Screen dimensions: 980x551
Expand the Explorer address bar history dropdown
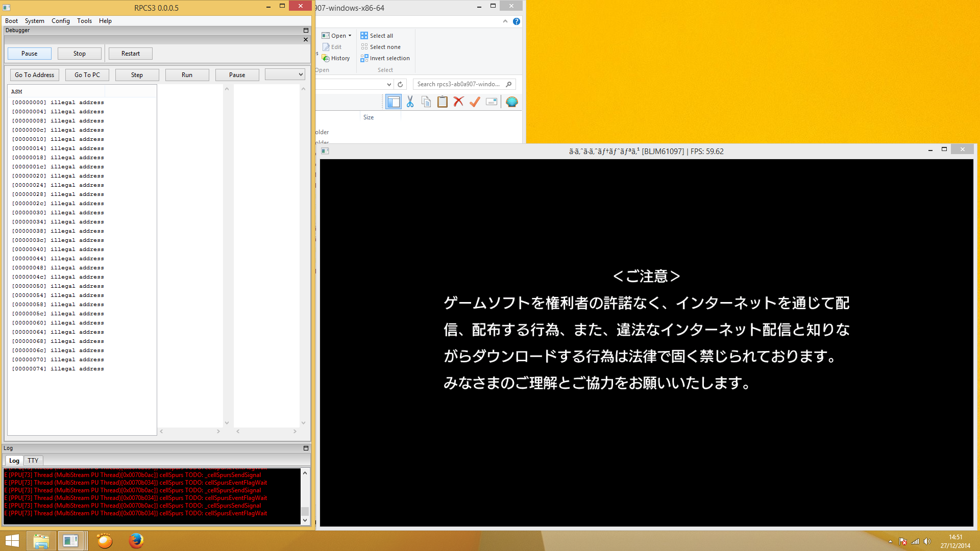point(389,84)
